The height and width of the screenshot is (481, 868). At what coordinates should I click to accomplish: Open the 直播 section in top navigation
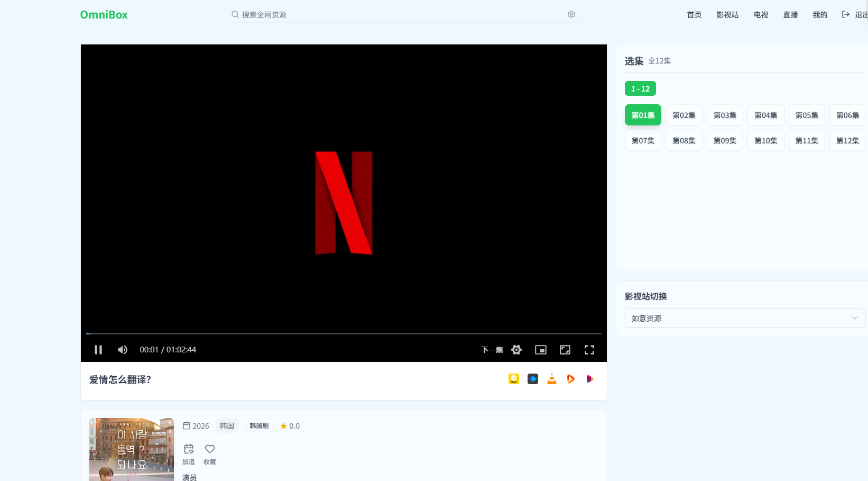tap(790, 15)
